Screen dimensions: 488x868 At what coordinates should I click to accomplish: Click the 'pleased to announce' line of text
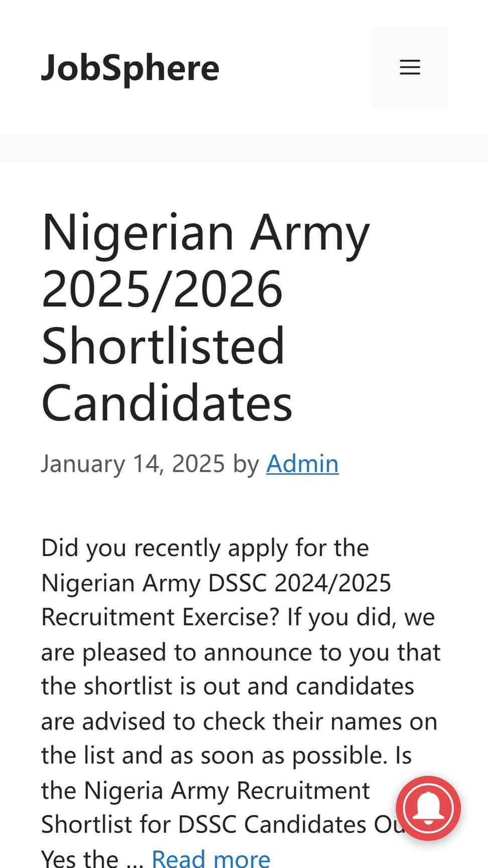tap(240, 653)
